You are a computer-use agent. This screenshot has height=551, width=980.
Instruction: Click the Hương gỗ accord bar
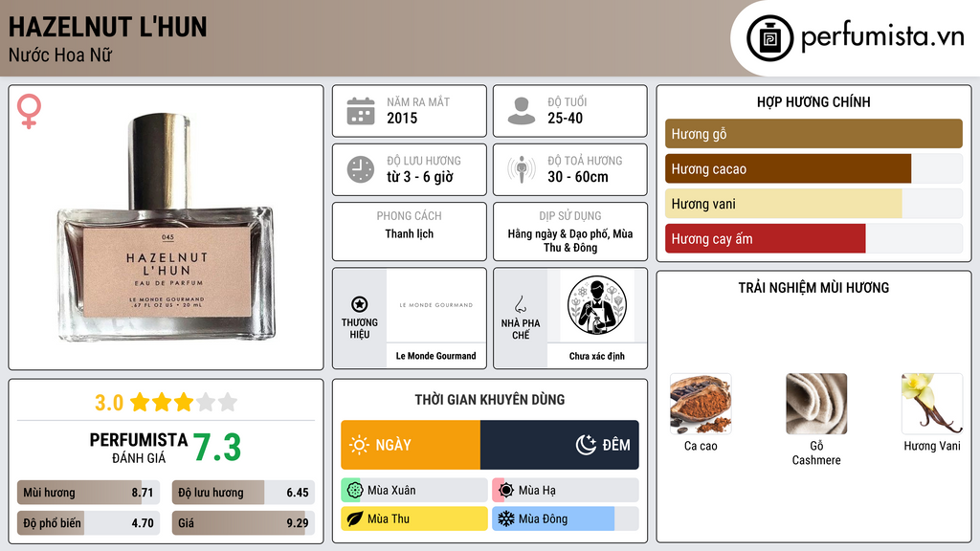(x=813, y=134)
